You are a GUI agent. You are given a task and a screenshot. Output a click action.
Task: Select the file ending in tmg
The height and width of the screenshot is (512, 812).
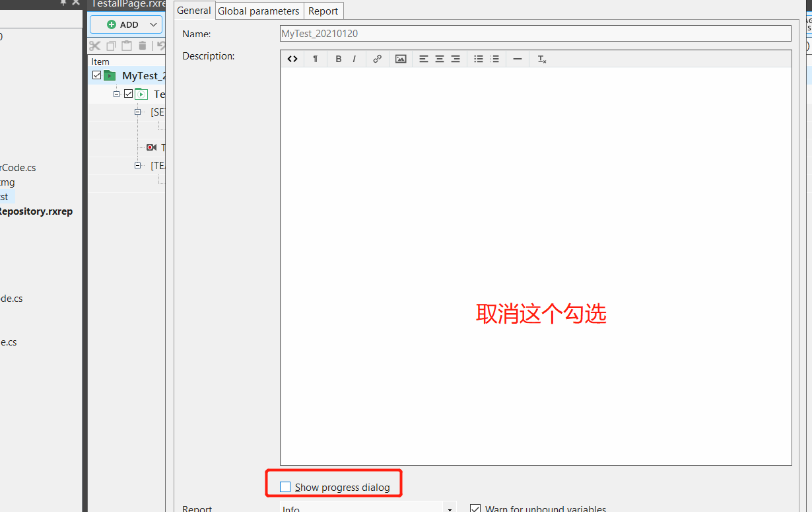click(7, 182)
